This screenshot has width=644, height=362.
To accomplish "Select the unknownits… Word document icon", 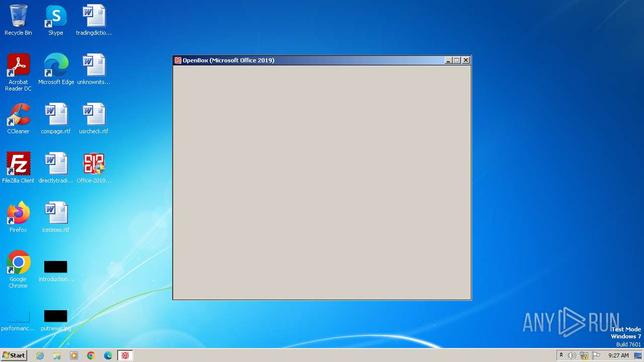I will (x=94, y=69).
